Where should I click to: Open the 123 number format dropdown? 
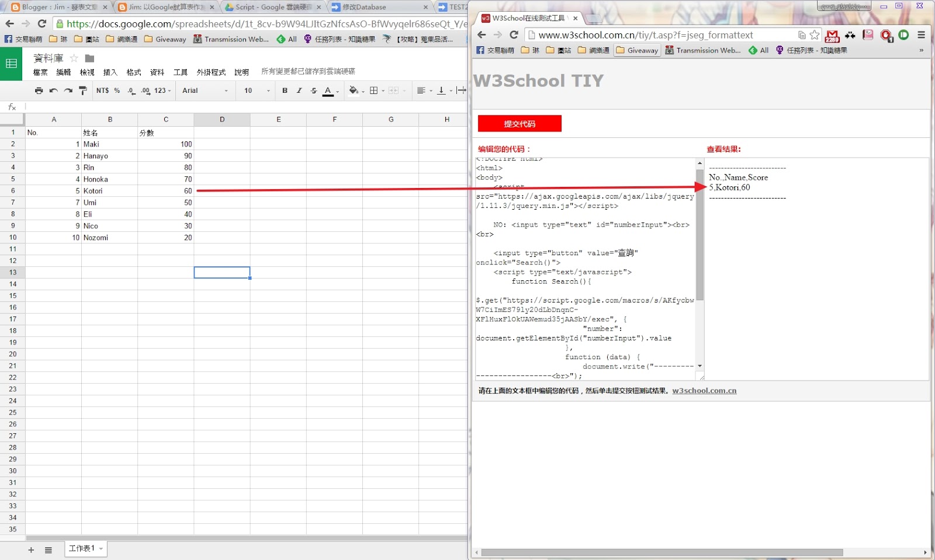point(162,91)
